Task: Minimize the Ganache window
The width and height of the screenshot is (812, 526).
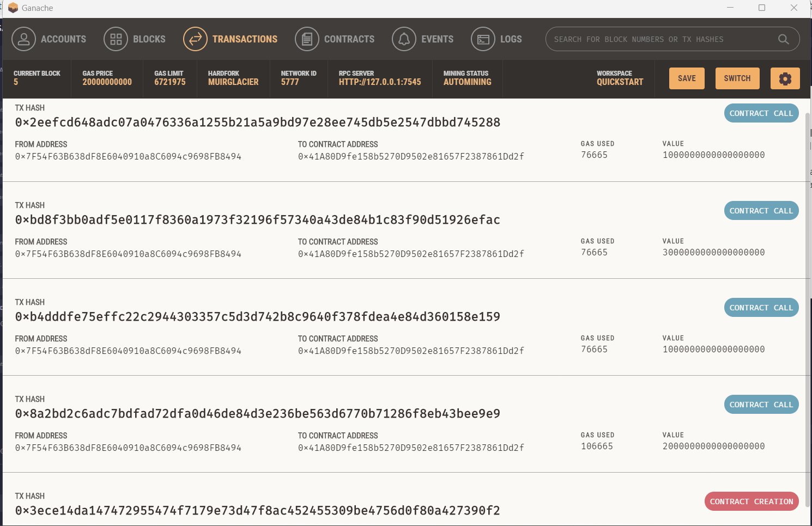Action: [730, 8]
